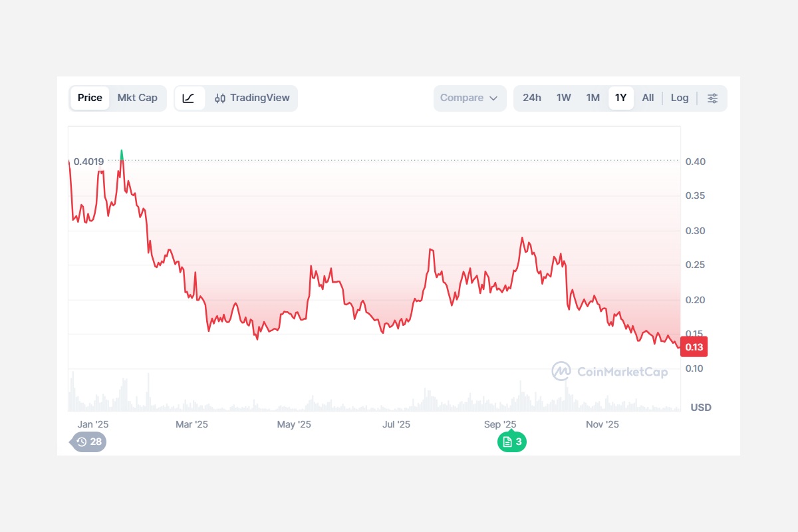Toggle the Log scale option
The height and width of the screenshot is (532, 798).
(680, 98)
